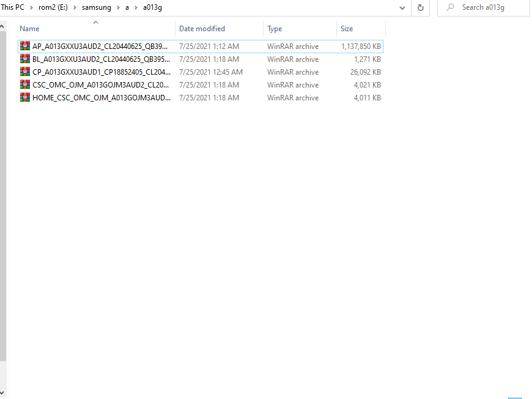
Task: Click the navigation pane scroll up arrow
Action: tap(2, 26)
